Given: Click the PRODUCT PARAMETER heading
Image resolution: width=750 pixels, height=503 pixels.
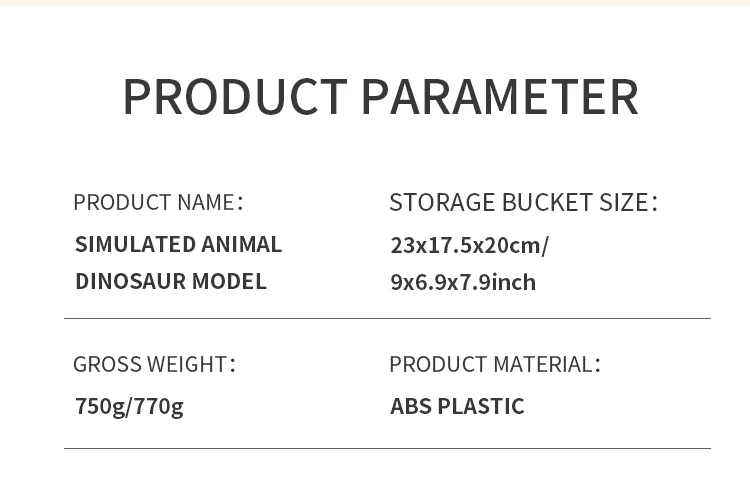Looking at the screenshot, I should coord(379,97).
